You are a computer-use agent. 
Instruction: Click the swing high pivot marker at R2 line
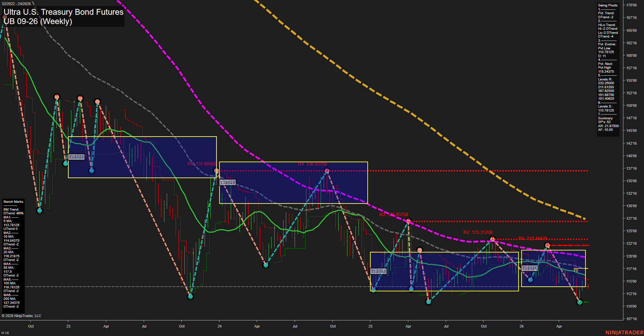493,239
